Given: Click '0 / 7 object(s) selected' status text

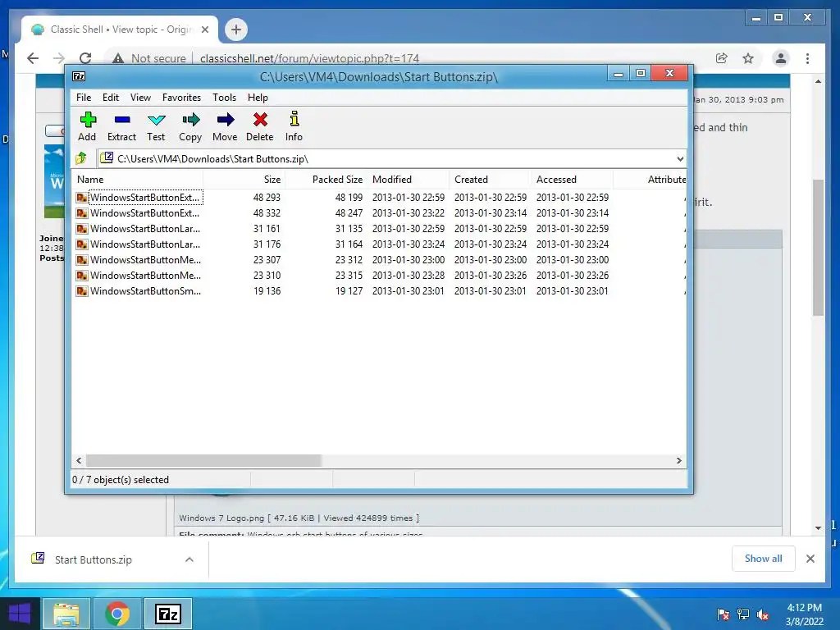Looking at the screenshot, I should 121,480.
